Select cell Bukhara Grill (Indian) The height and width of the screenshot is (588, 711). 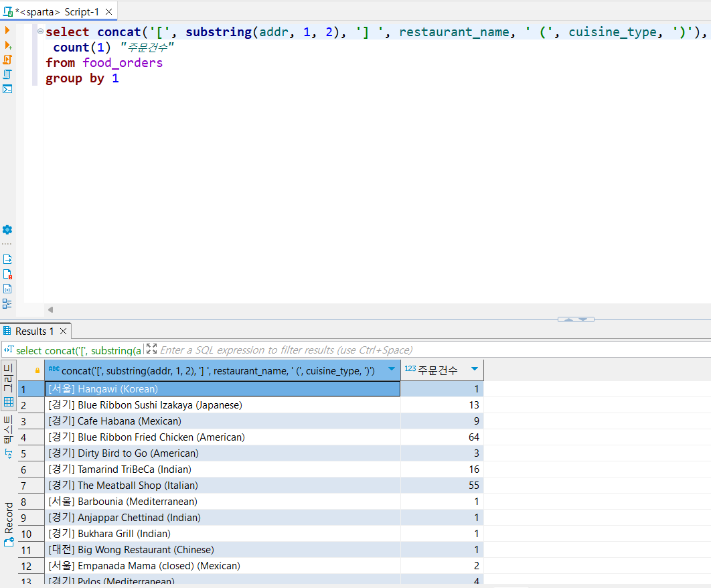click(x=222, y=534)
